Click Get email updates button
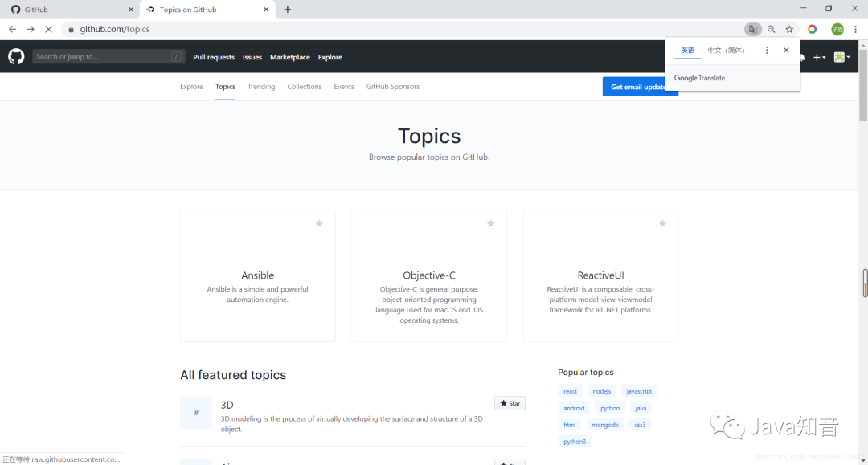 point(640,87)
